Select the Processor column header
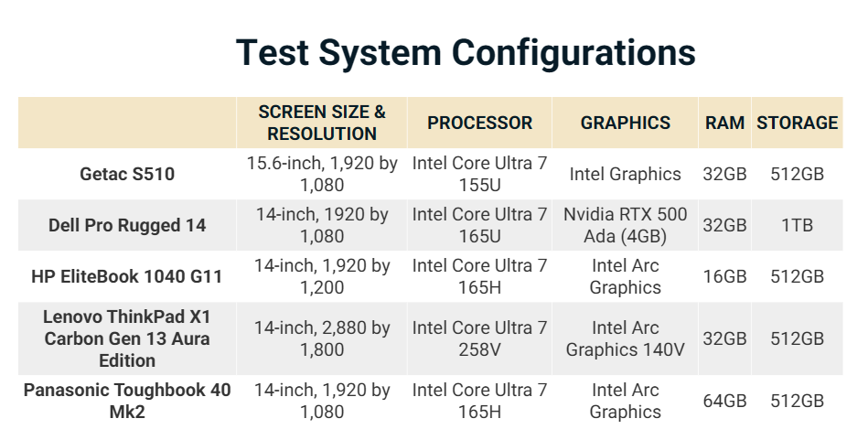Viewport: 868px width, 440px height. 479,123
